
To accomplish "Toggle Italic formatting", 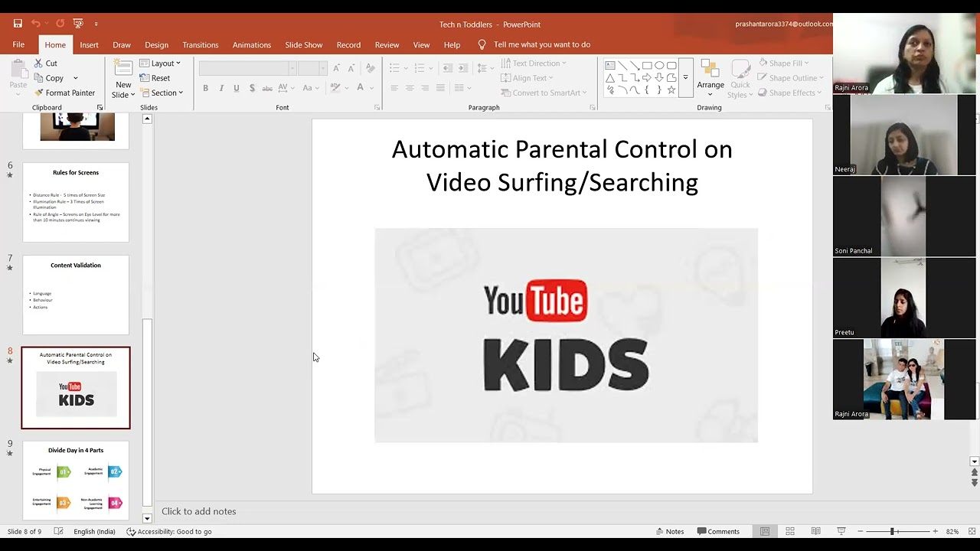I will [221, 88].
